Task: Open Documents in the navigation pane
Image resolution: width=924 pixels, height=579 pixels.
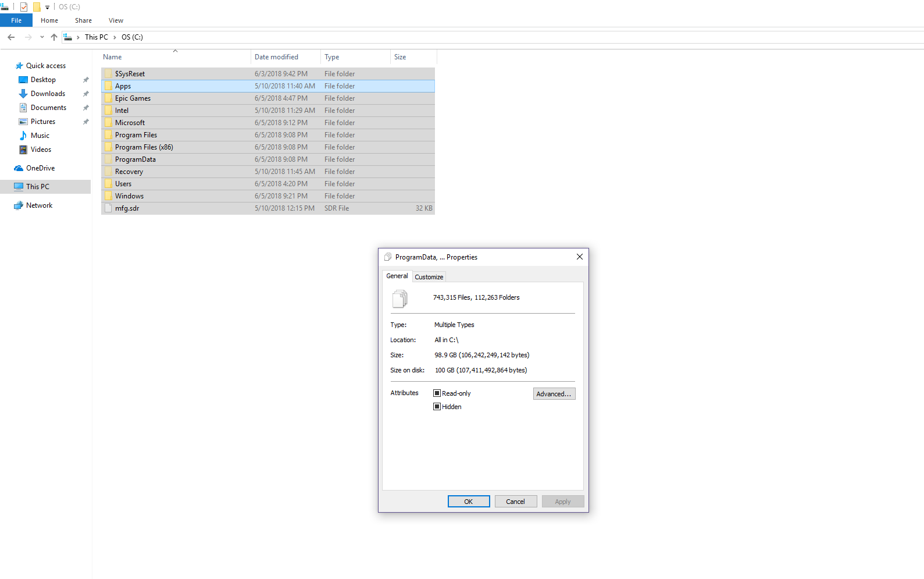Action: point(48,108)
